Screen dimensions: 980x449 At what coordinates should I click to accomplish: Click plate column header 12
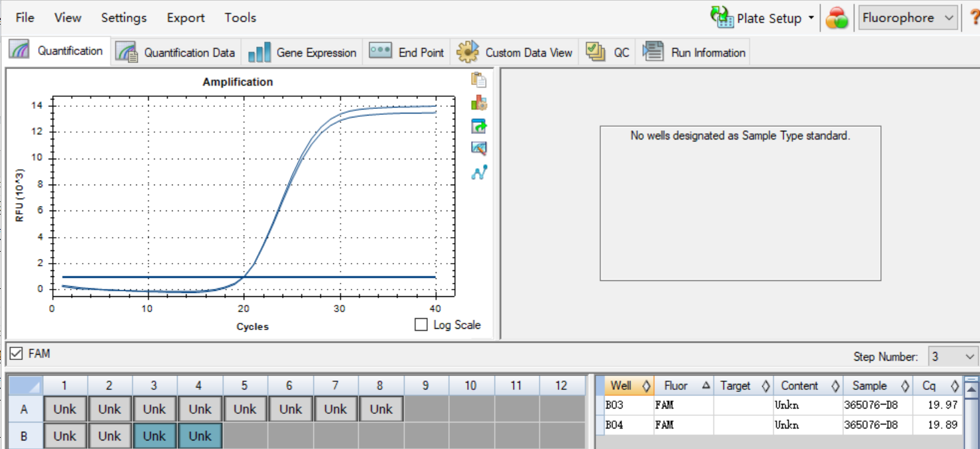[561, 385]
